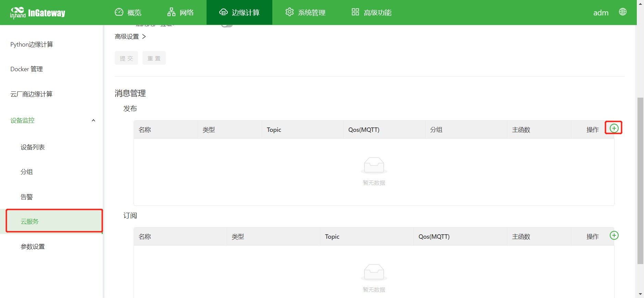This screenshot has height=298, width=644.
Task: Open the 高级功能 advanced features tab
Action: pos(371,13)
